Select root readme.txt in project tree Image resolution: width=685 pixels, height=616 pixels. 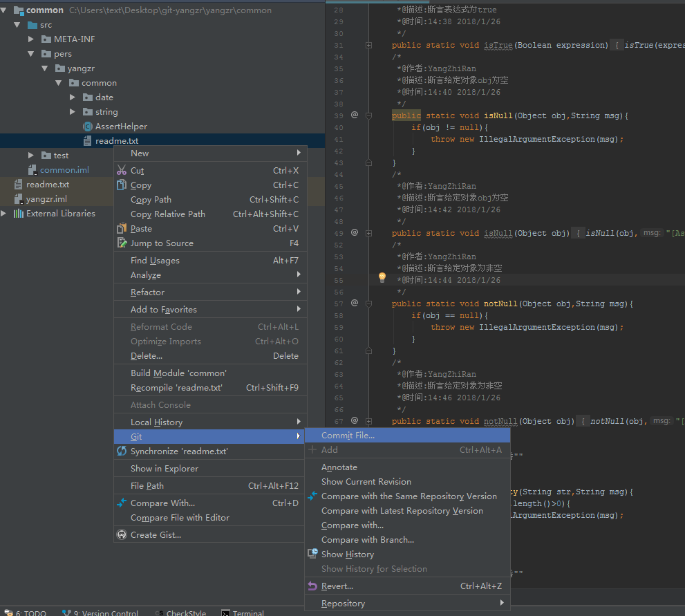(48, 185)
